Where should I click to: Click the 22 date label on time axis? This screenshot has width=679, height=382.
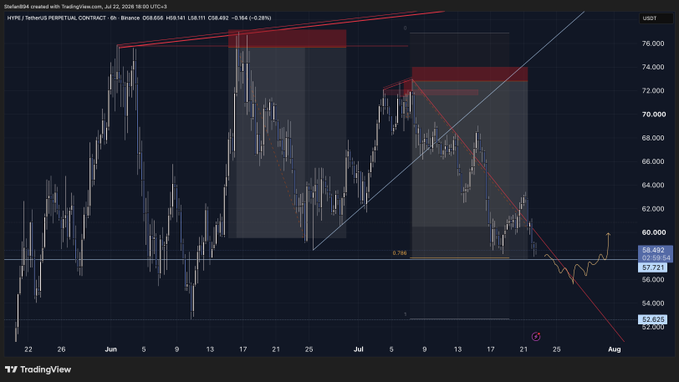(x=28, y=349)
